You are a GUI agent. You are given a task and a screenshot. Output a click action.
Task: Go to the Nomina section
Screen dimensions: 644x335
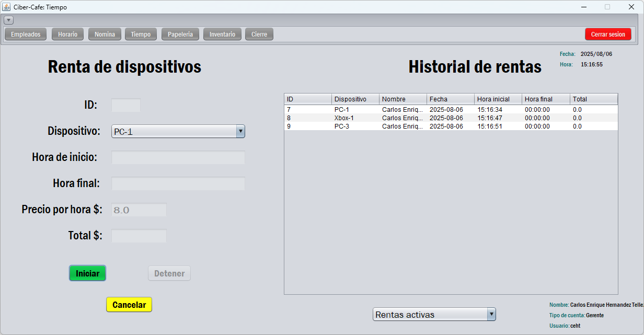pyautogui.click(x=105, y=34)
